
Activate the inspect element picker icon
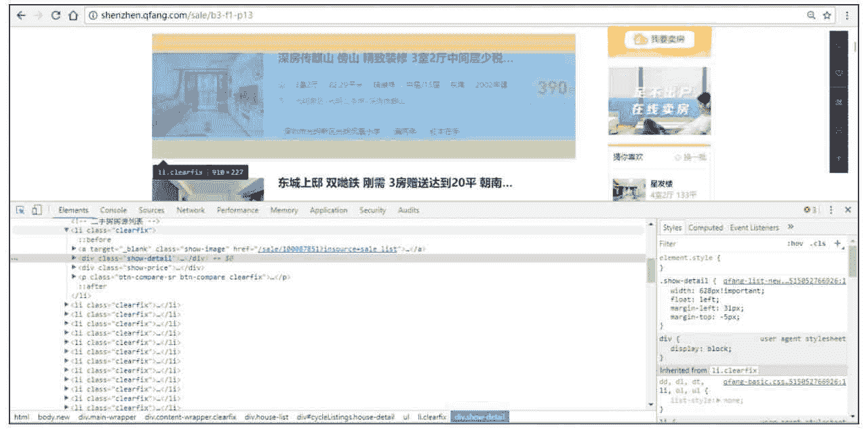pyautogui.click(x=21, y=210)
